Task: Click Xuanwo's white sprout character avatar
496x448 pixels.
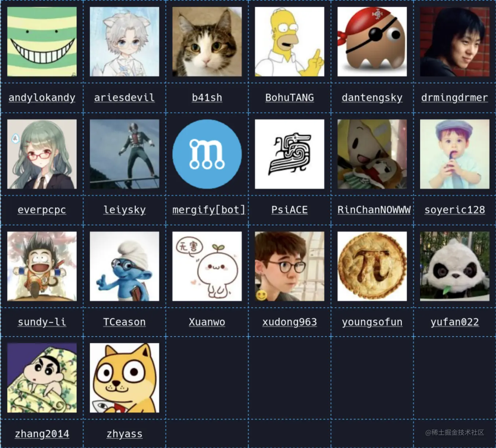Action: [207, 266]
